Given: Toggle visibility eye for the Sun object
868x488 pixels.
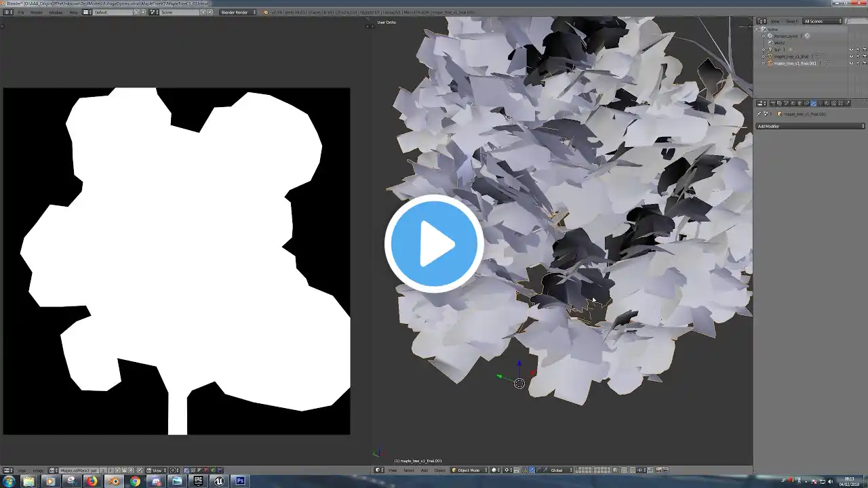Looking at the screenshot, I should point(851,49).
